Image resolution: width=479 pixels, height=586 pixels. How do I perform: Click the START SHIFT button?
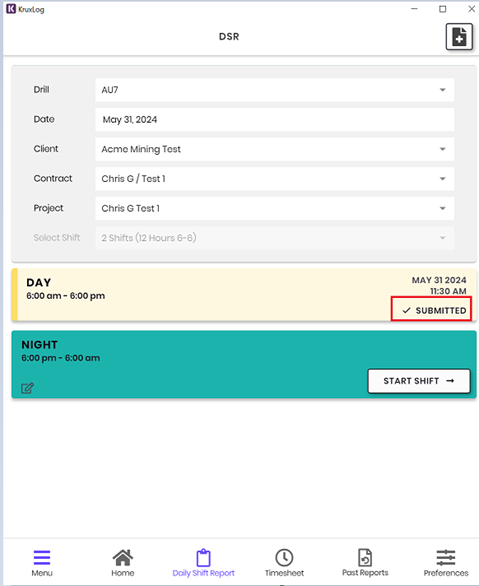(419, 381)
